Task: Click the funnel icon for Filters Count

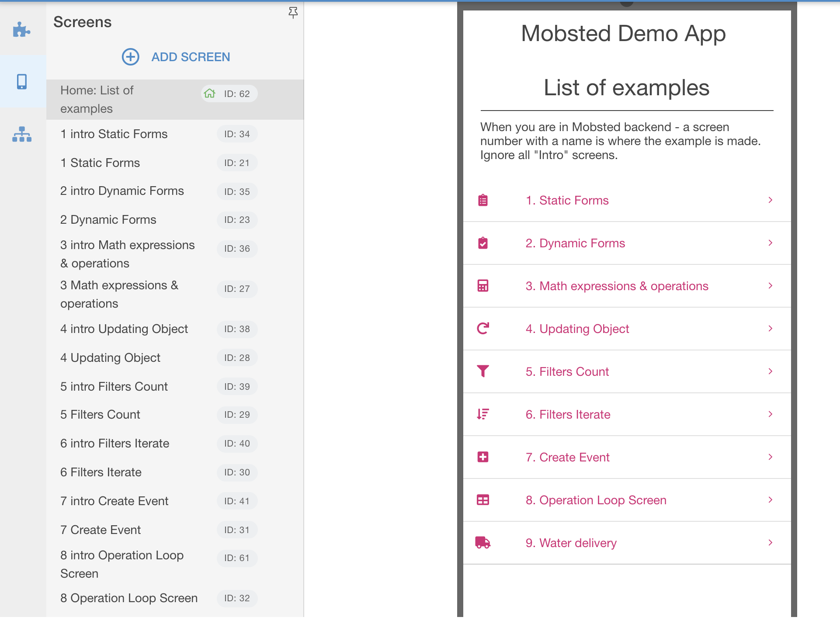Action: coord(483,371)
